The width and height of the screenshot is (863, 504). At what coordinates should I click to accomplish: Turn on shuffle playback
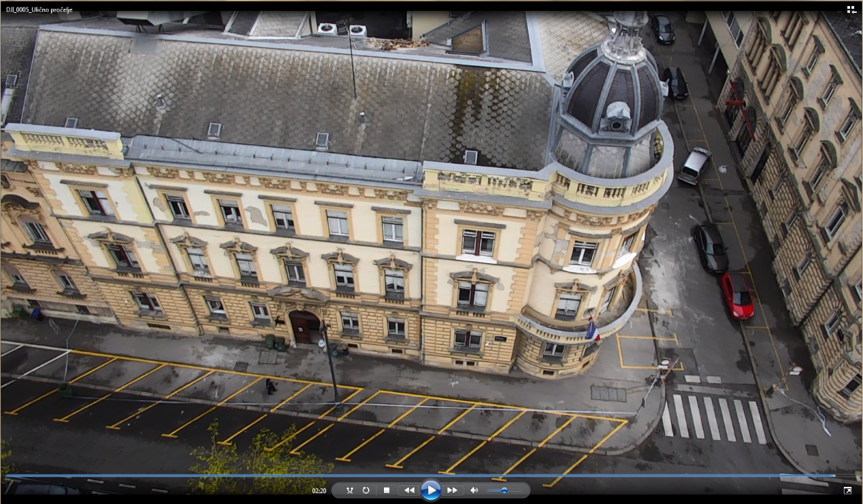(x=350, y=490)
